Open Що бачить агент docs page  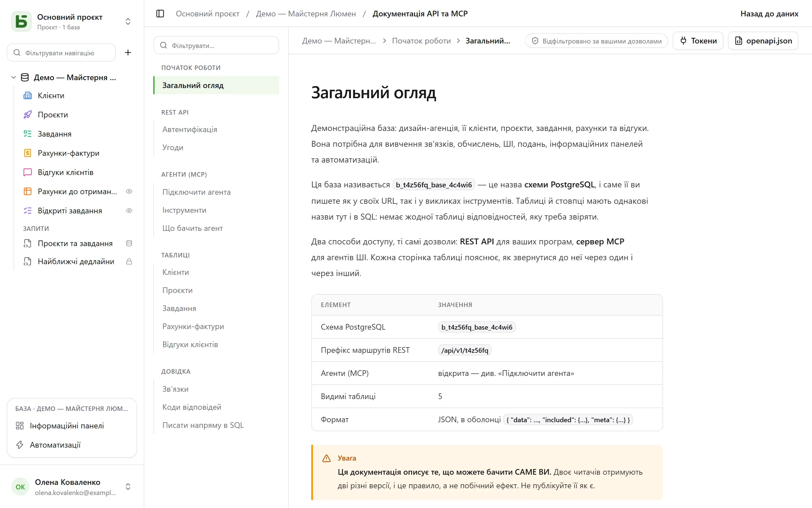[x=193, y=228]
